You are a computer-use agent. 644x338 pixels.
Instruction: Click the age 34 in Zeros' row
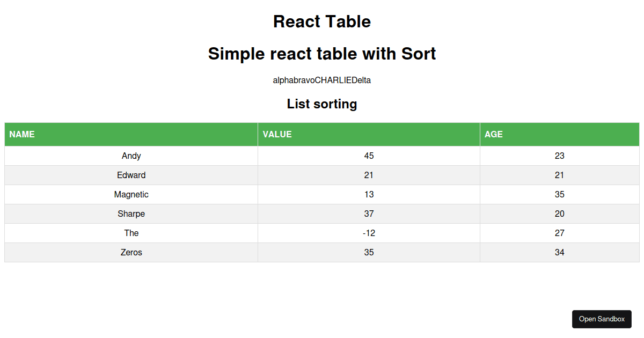point(560,252)
